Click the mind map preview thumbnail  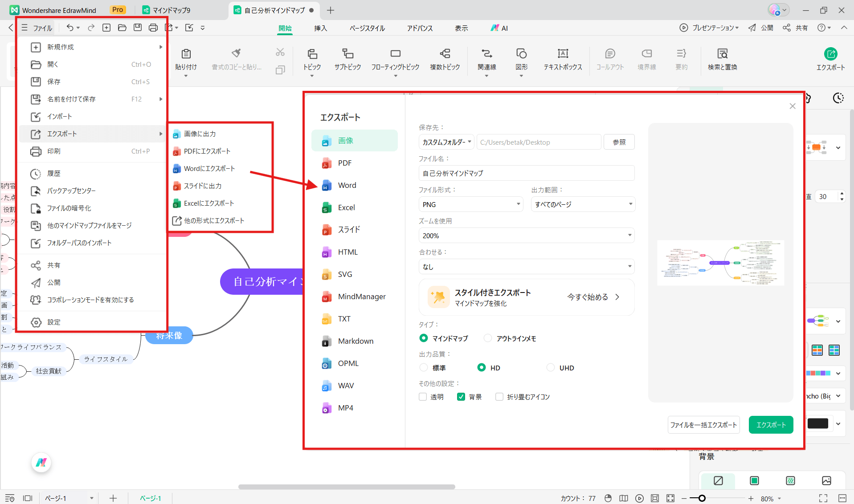pos(720,263)
